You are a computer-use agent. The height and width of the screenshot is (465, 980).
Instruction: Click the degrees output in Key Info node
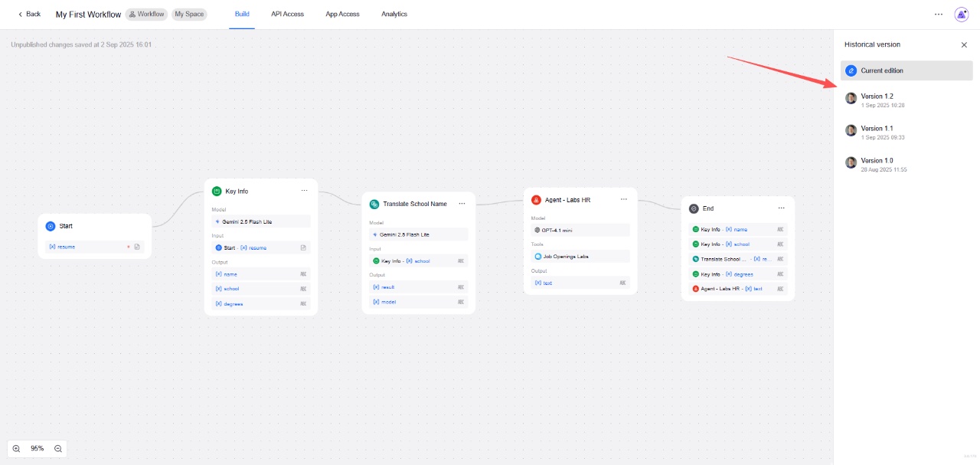coord(261,304)
